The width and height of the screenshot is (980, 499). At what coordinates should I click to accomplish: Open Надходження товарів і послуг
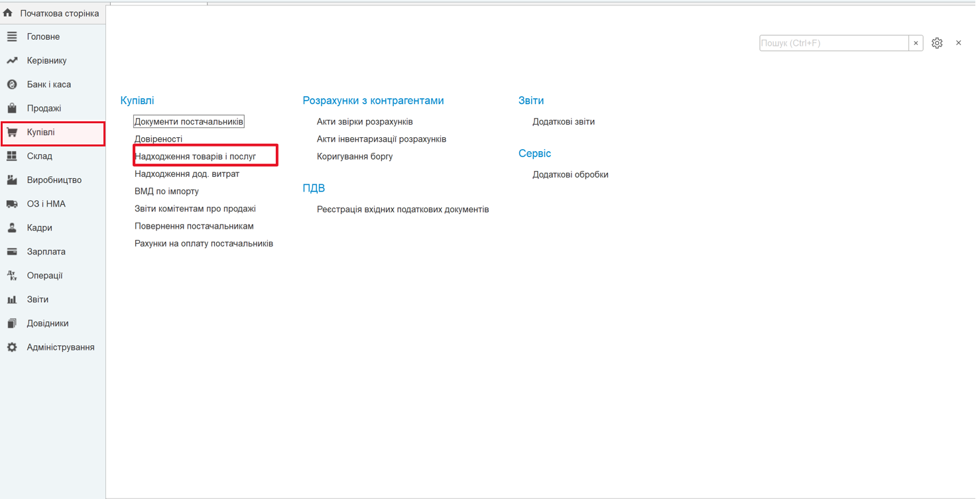[x=195, y=156]
